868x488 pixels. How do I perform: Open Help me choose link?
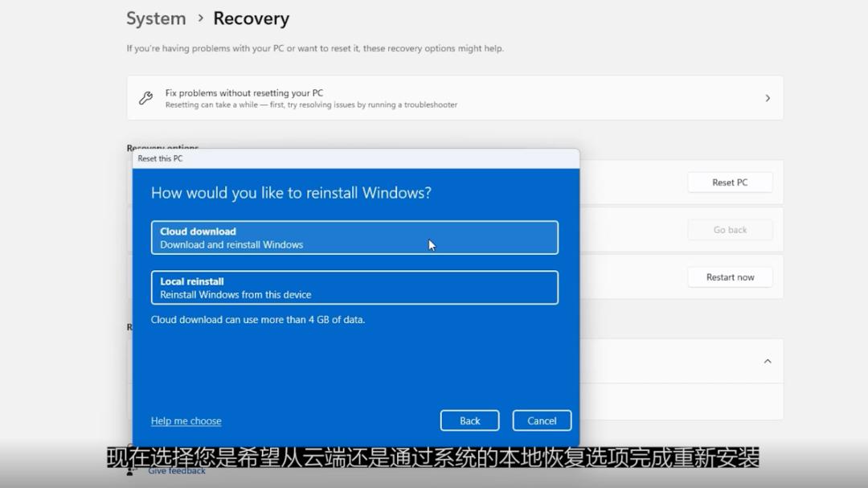coord(186,420)
